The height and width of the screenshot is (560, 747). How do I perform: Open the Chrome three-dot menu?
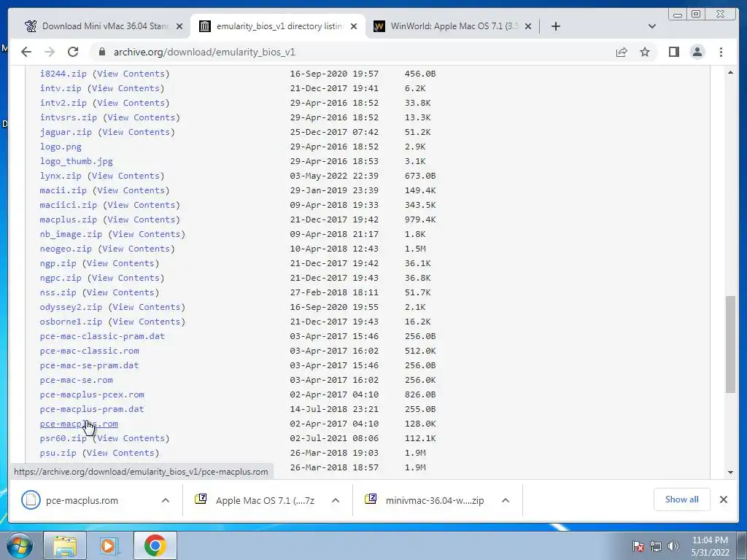coord(721,52)
